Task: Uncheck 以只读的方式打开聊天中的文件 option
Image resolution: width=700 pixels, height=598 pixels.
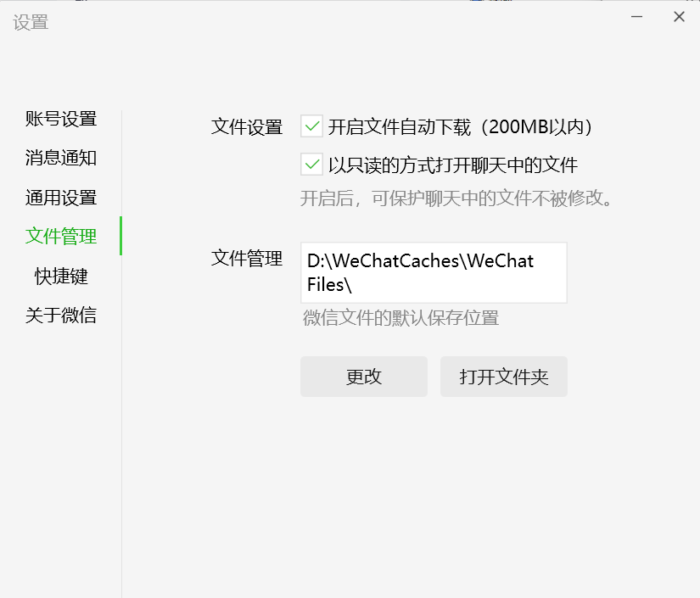Action: click(311, 165)
